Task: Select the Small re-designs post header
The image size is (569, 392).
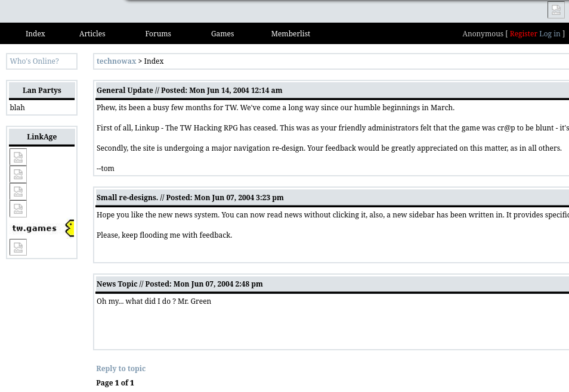Action: 127,198
